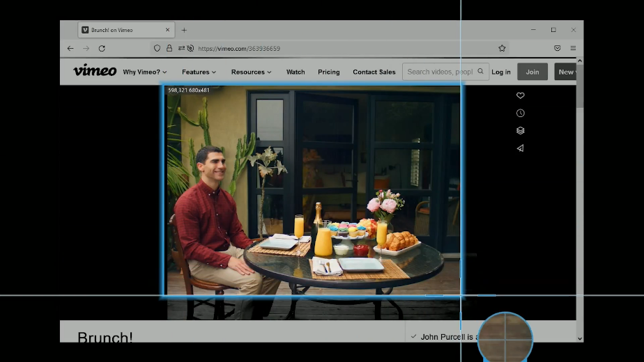Go back with the browser back arrow
This screenshot has height=362, width=644.
[70, 49]
